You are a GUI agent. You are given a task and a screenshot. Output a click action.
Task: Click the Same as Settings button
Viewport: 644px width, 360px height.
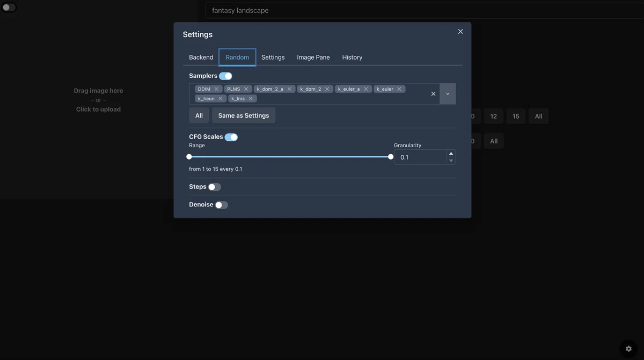tap(244, 116)
